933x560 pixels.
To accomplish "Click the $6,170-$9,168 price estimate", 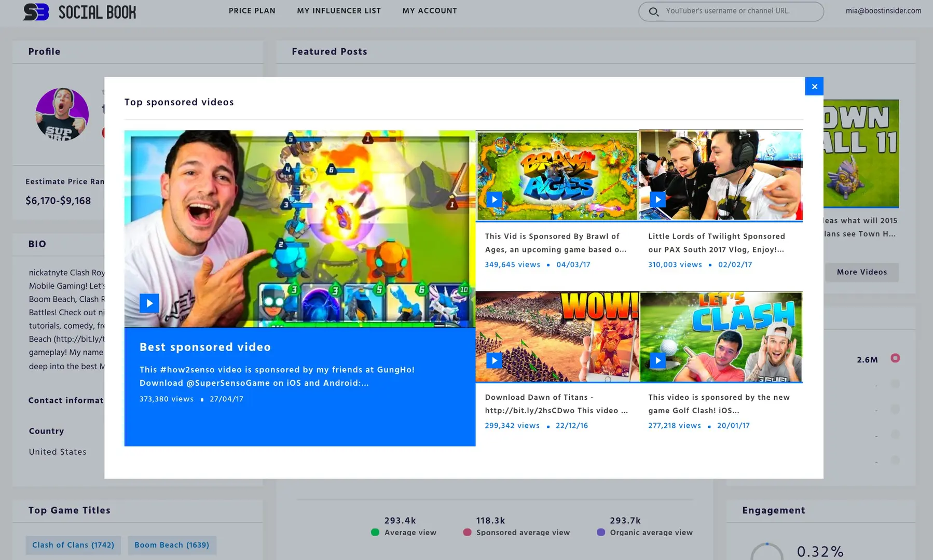I will click(x=58, y=201).
